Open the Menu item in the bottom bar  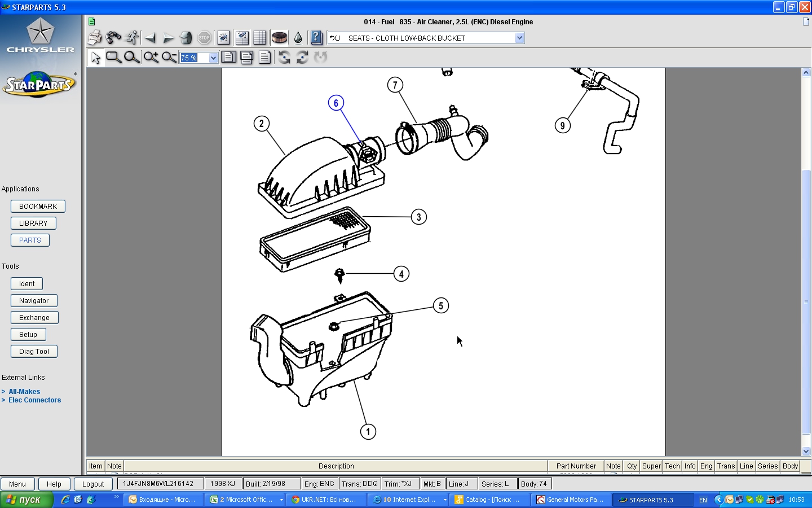17,484
